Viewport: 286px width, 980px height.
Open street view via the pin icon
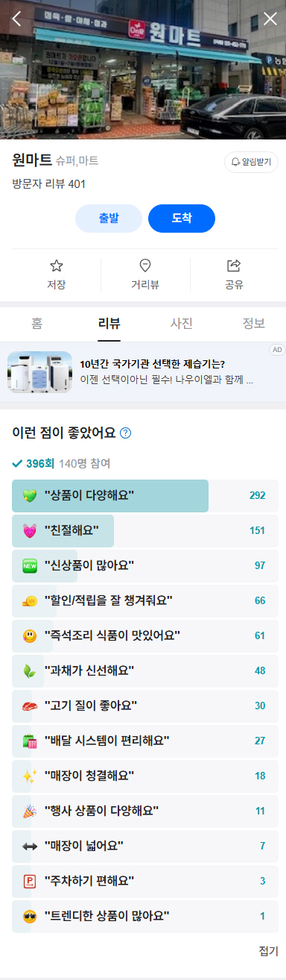point(145,266)
